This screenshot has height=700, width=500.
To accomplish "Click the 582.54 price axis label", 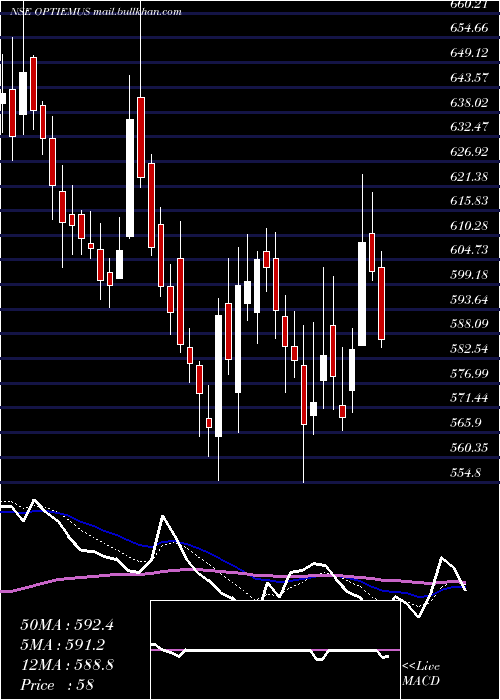I will (x=469, y=350).
